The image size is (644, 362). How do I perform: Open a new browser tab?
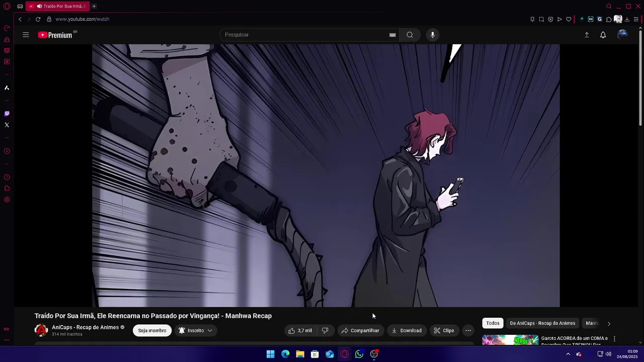[x=94, y=6]
